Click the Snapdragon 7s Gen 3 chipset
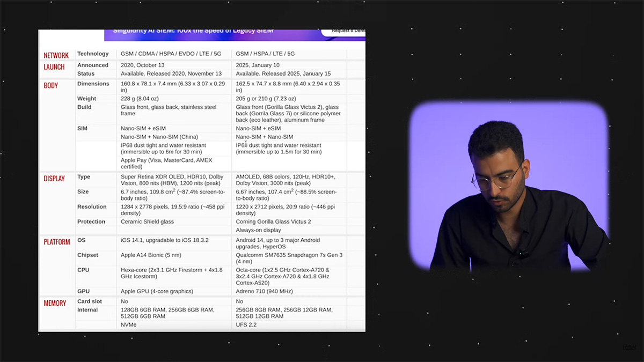 289,258
